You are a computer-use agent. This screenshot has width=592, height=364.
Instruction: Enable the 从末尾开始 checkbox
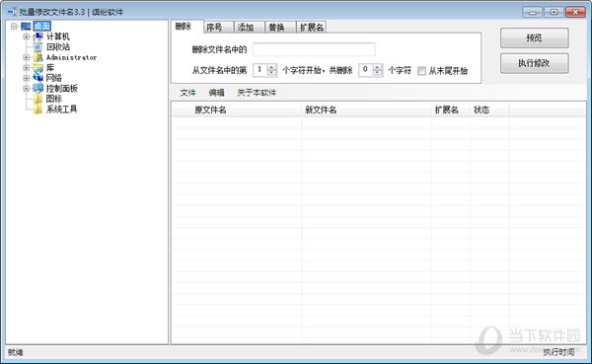click(x=421, y=71)
